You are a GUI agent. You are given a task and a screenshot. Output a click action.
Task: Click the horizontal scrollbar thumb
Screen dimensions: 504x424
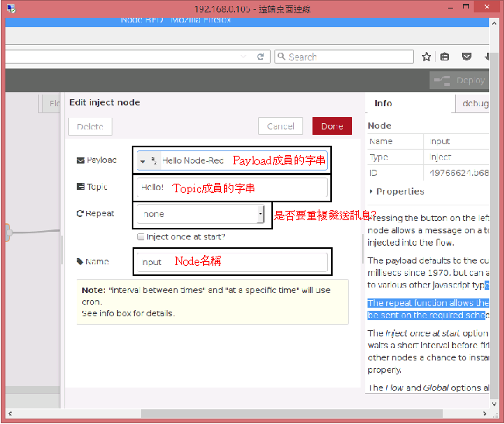click(x=292, y=414)
